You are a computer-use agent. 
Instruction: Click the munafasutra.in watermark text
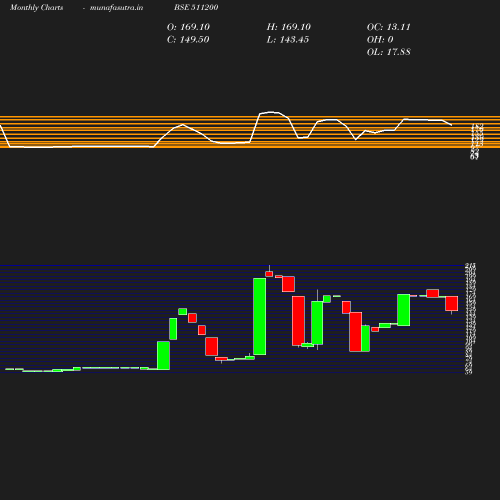[116, 7]
